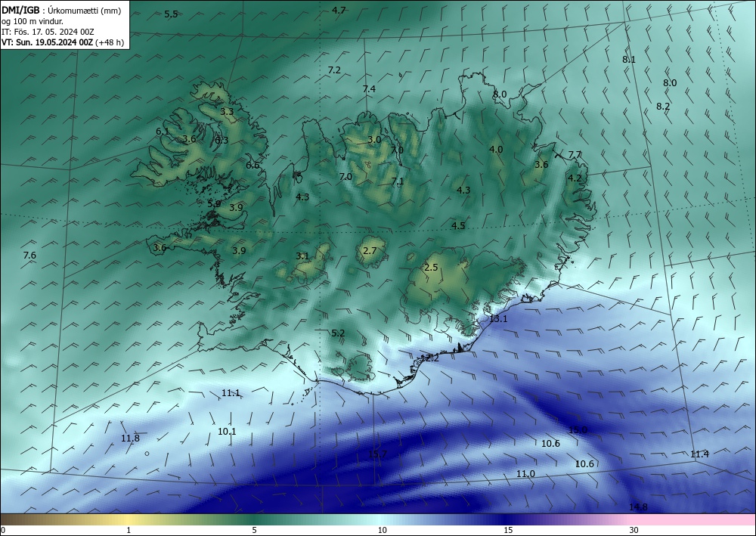Click the color scale label 30

tap(634, 530)
